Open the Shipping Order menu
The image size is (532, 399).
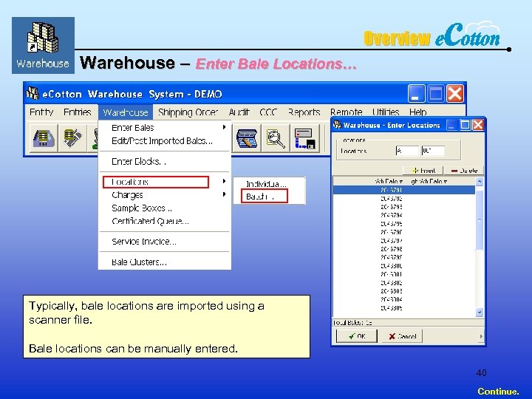tap(188, 112)
